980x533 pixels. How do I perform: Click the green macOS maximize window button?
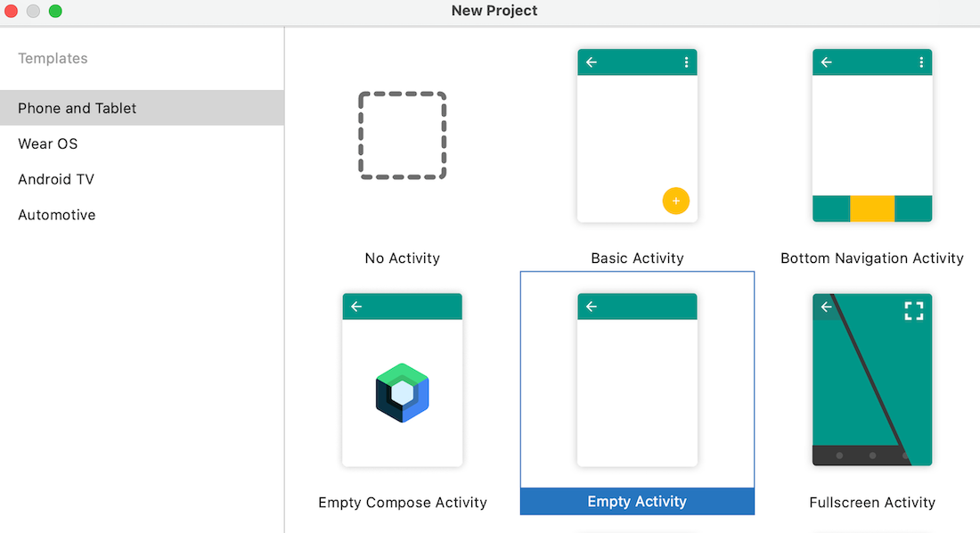pyautogui.click(x=55, y=12)
